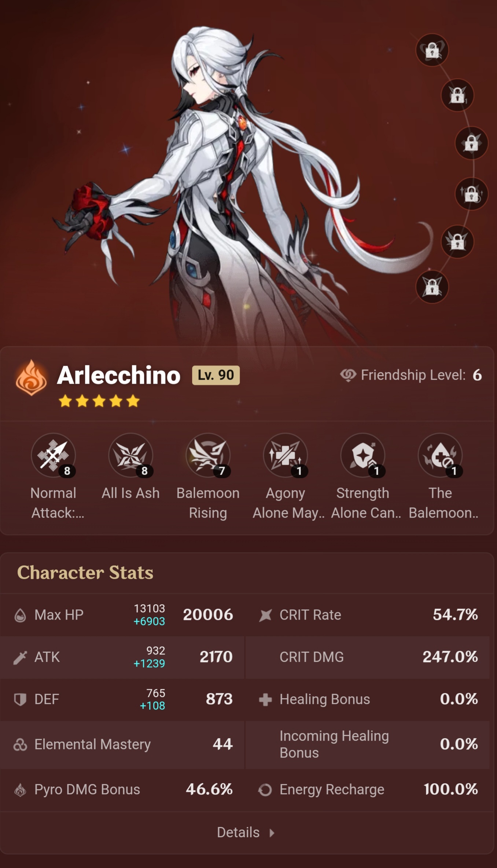Select the CRIT DMG stat row
Screen dimensions: 497x868
pyautogui.click(x=368, y=657)
